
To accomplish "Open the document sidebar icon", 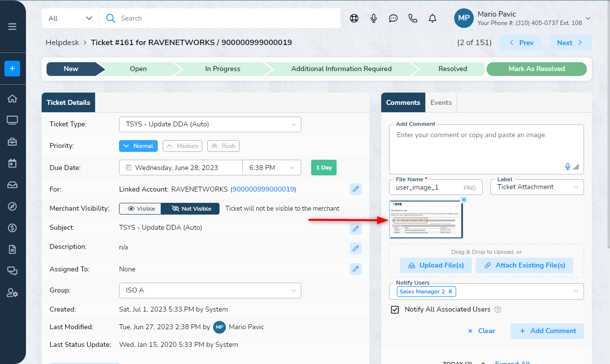I will 13,249.
